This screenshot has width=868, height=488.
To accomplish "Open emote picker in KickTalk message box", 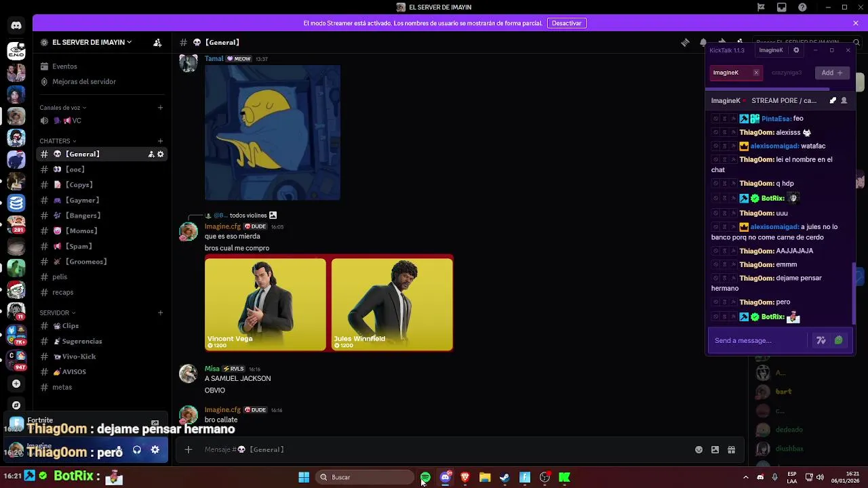I will [839, 340].
